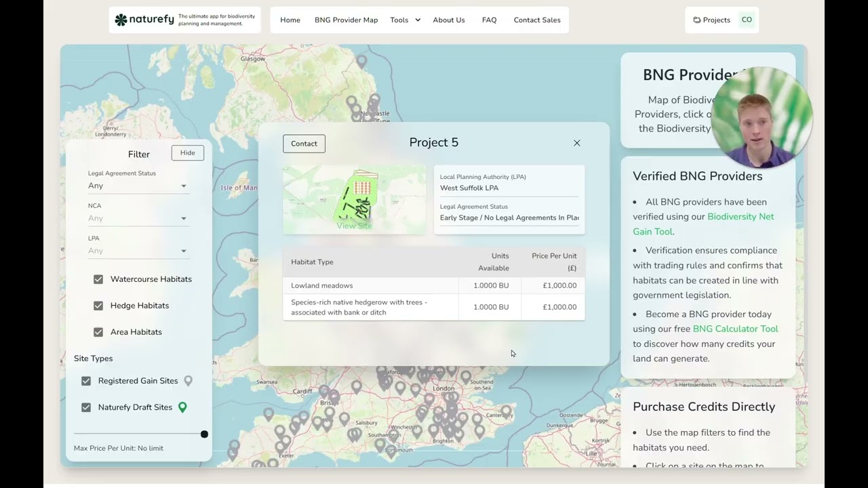Open the View Site link
The width and height of the screenshot is (868, 488).
[x=355, y=226]
